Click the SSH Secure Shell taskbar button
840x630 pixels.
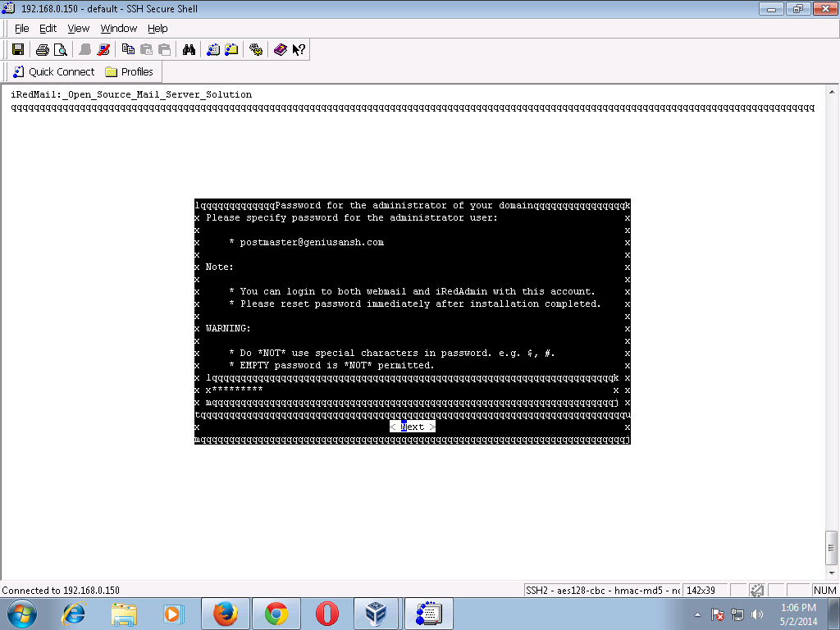[429, 614]
